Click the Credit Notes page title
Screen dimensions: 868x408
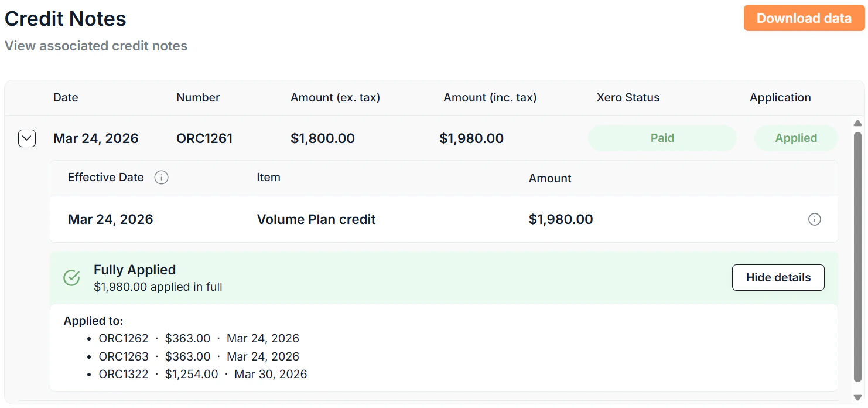click(65, 19)
